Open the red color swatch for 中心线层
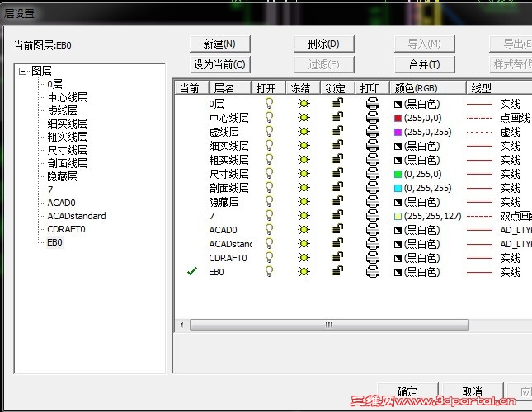This screenshot has height=412, width=532. pos(398,119)
